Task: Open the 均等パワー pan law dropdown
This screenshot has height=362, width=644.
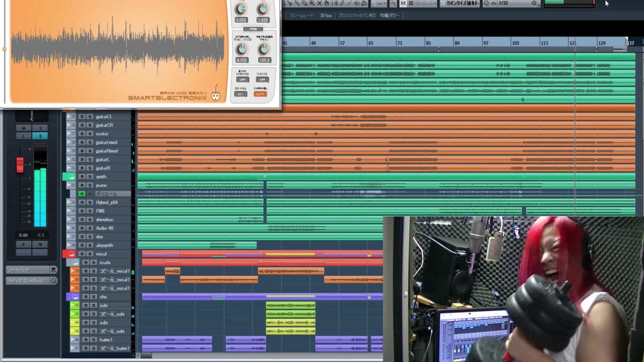Action: point(389,16)
